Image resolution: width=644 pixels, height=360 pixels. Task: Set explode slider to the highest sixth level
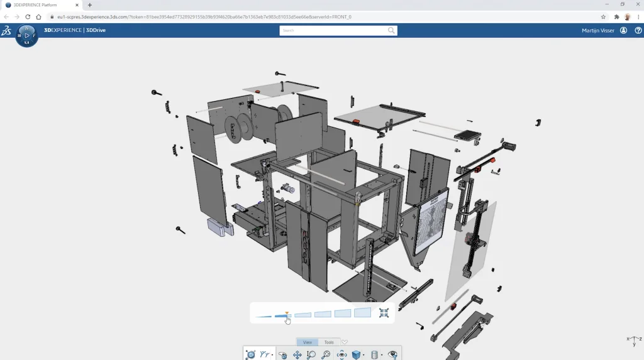[x=363, y=312]
